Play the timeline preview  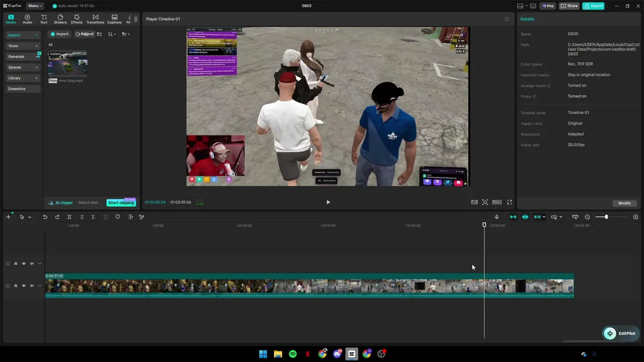pyautogui.click(x=328, y=202)
